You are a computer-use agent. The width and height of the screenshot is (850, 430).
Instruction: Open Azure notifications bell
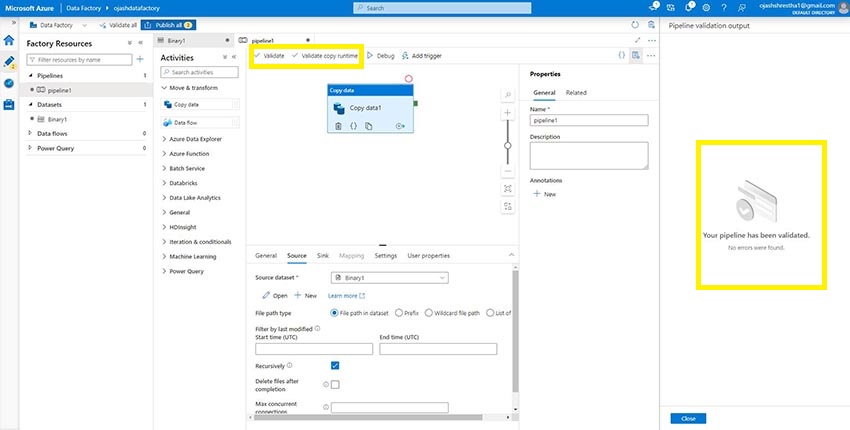(x=689, y=7)
